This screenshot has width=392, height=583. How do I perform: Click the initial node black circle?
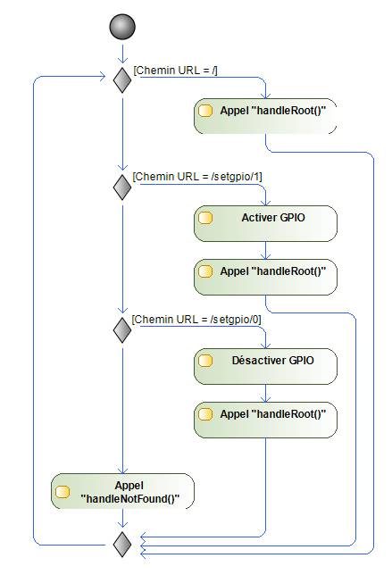point(122,27)
